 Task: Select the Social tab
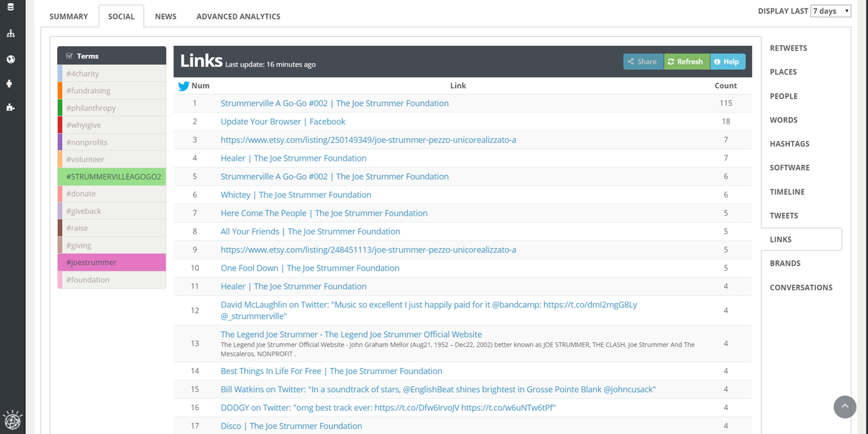click(122, 17)
